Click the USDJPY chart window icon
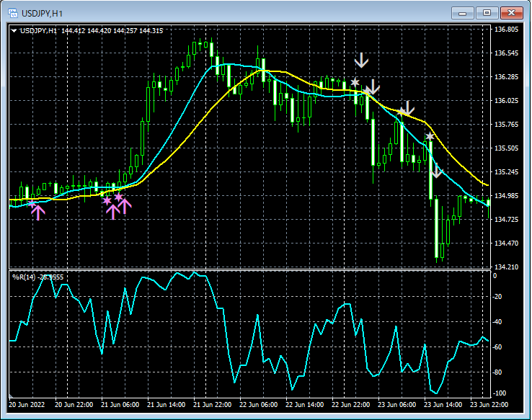This screenshot has height=420, width=532. pos(13,13)
